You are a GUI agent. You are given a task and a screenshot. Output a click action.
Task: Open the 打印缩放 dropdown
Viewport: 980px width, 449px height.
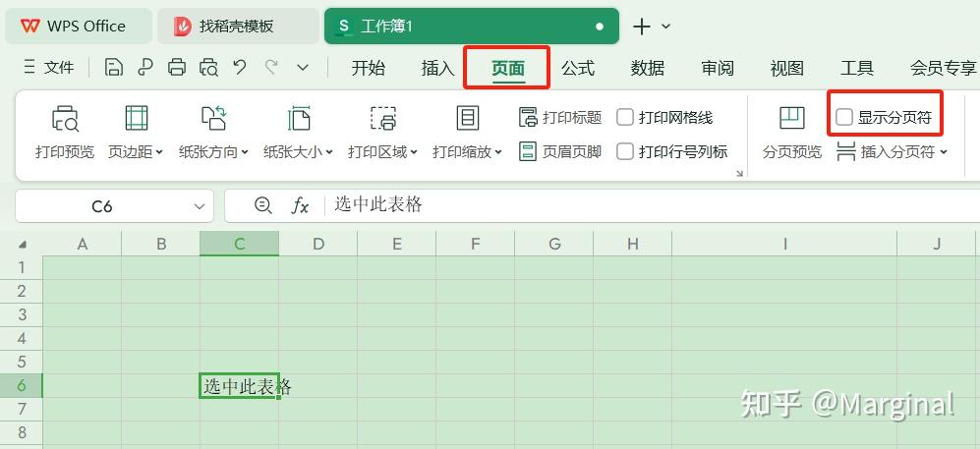click(468, 133)
